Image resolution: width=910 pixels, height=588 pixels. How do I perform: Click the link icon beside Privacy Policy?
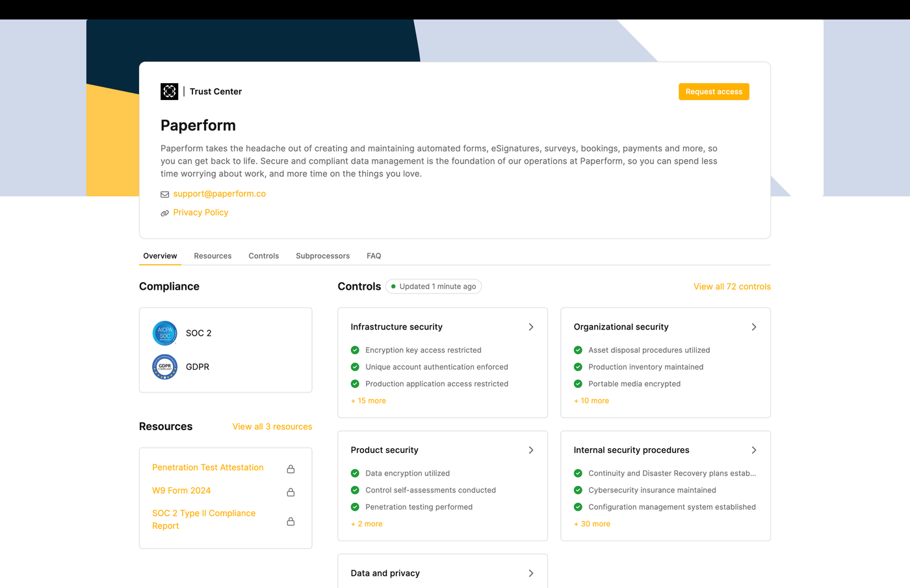pyautogui.click(x=165, y=213)
